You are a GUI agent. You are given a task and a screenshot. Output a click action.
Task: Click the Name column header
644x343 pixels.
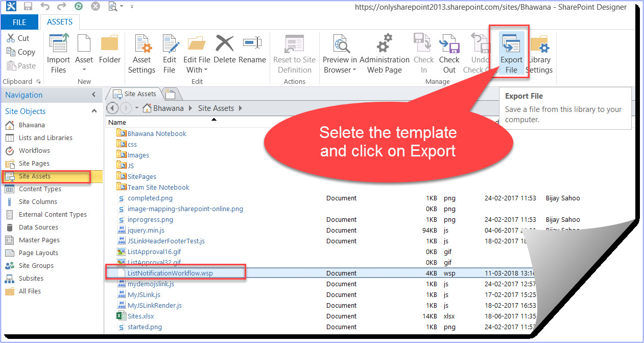point(117,123)
